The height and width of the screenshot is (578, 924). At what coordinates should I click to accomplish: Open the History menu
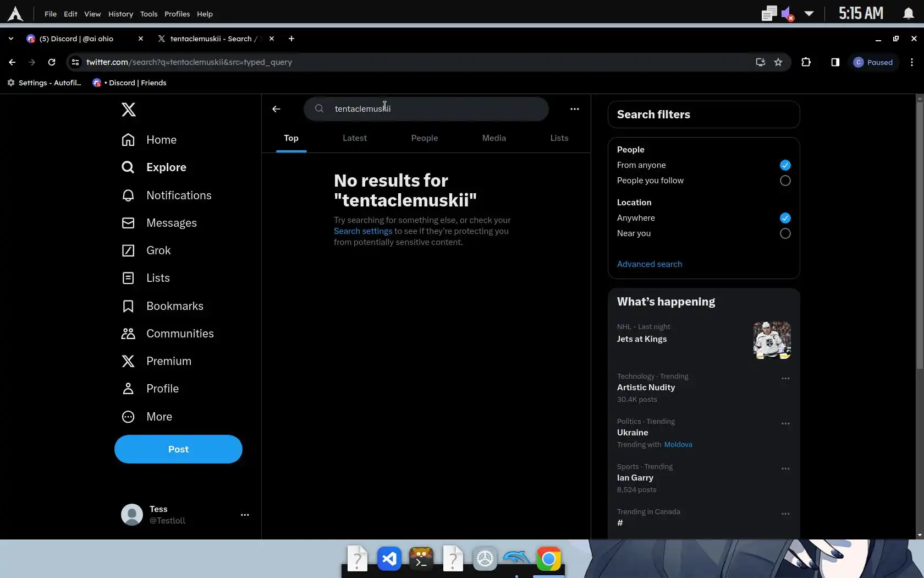(x=120, y=14)
